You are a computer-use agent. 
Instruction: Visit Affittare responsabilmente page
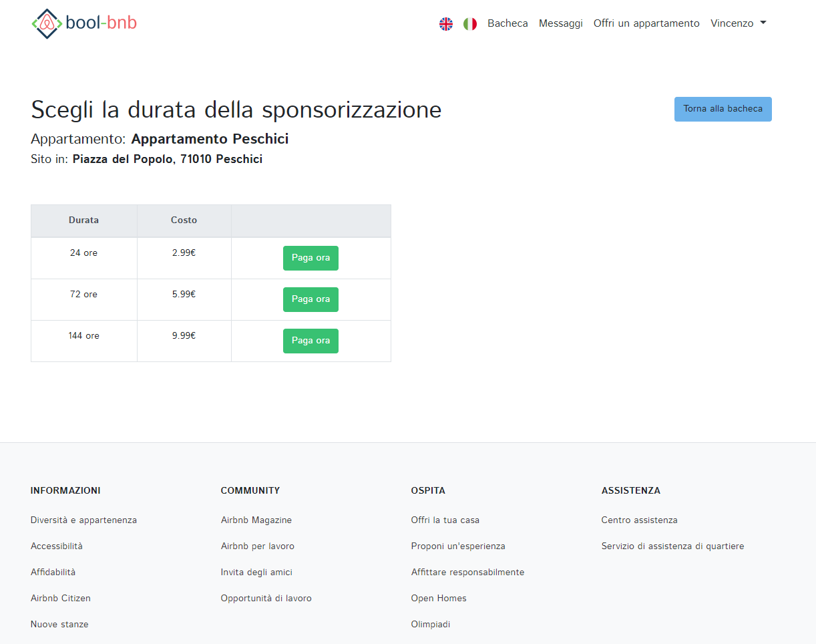[467, 572]
